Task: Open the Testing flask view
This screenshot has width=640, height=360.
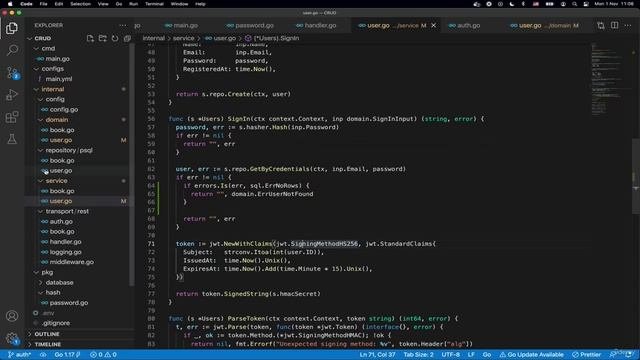Action: point(12,139)
